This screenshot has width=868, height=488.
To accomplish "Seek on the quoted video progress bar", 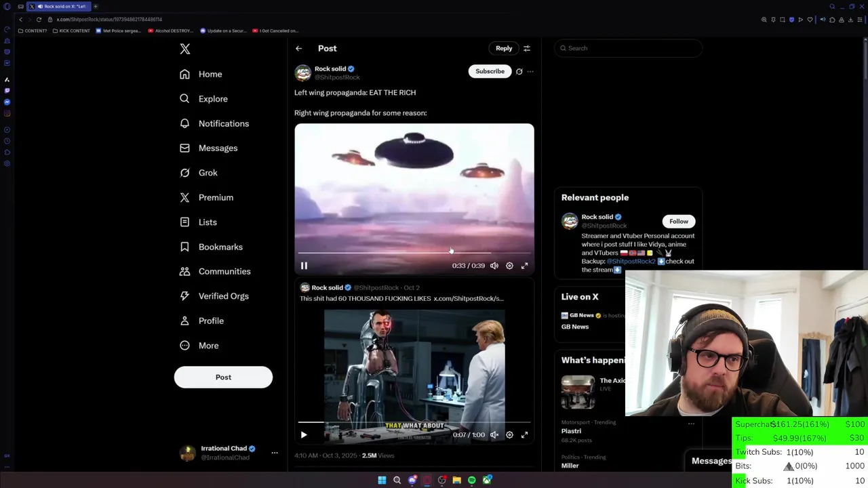I will 414,422.
